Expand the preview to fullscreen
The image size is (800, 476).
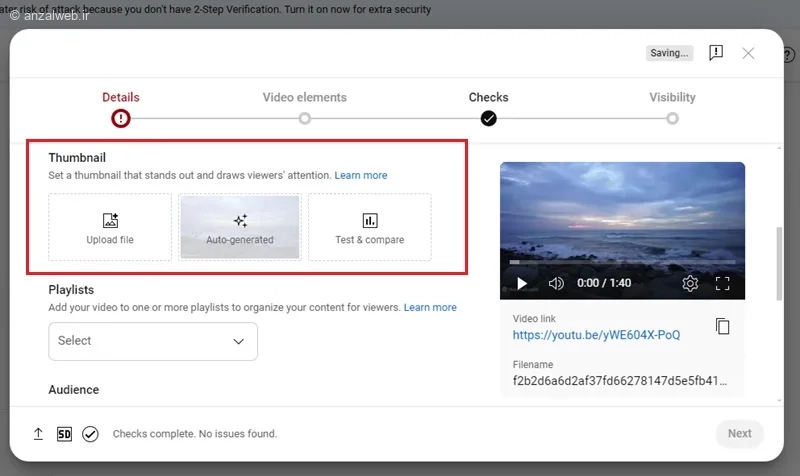pos(722,283)
